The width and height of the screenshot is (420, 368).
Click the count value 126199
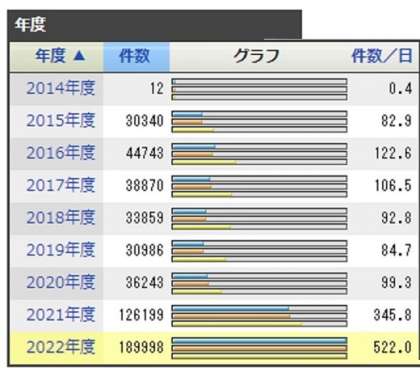click(x=142, y=315)
